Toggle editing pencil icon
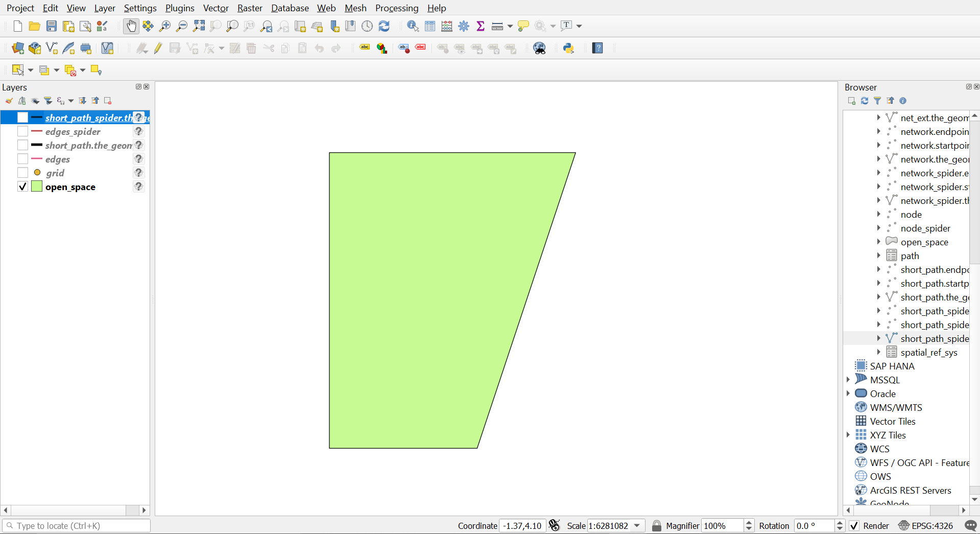Viewport: 980px width, 534px height. [x=158, y=48]
